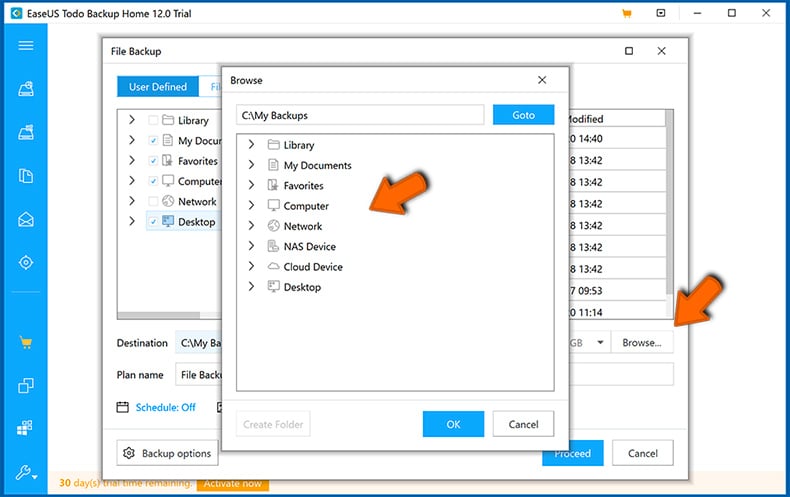Click the Create Folder button

pos(273,424)
